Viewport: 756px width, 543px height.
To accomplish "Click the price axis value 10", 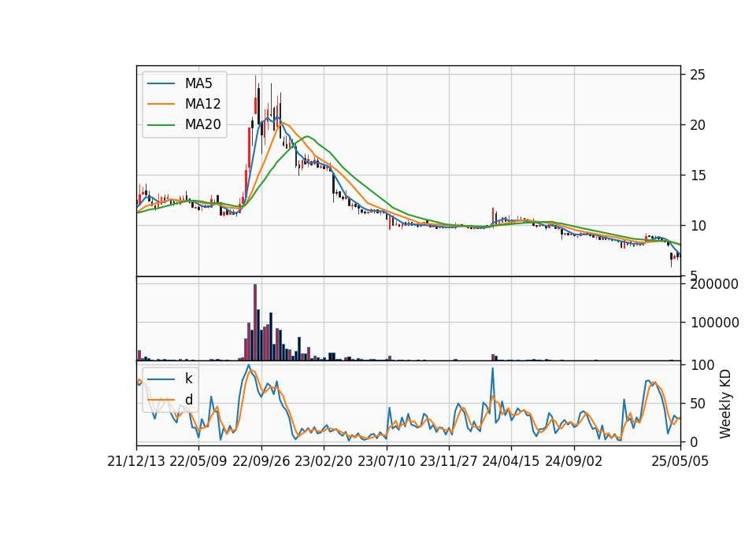I will (698, 226).
